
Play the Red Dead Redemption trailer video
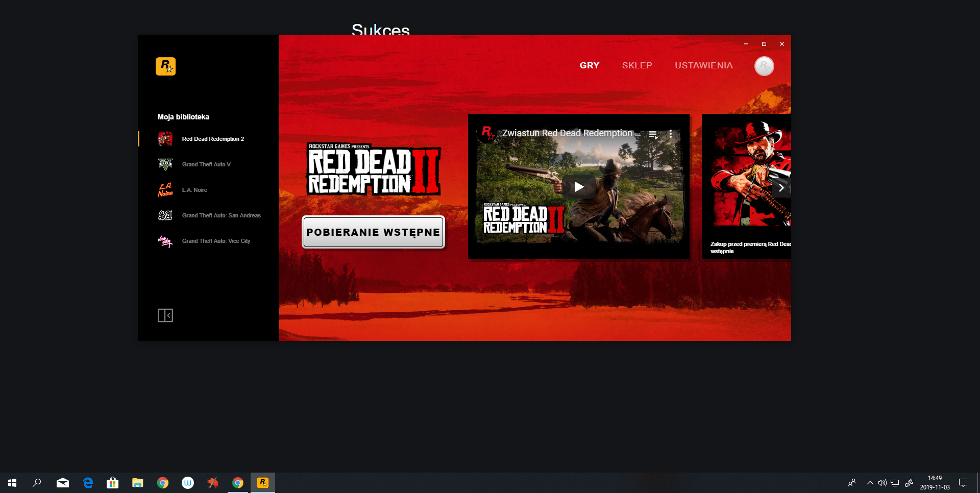point(579,187)
